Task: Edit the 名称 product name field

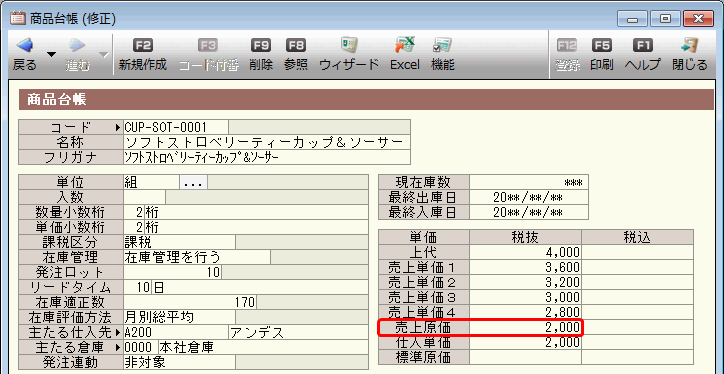Action: pyautogui.click(x=266, y=142)
